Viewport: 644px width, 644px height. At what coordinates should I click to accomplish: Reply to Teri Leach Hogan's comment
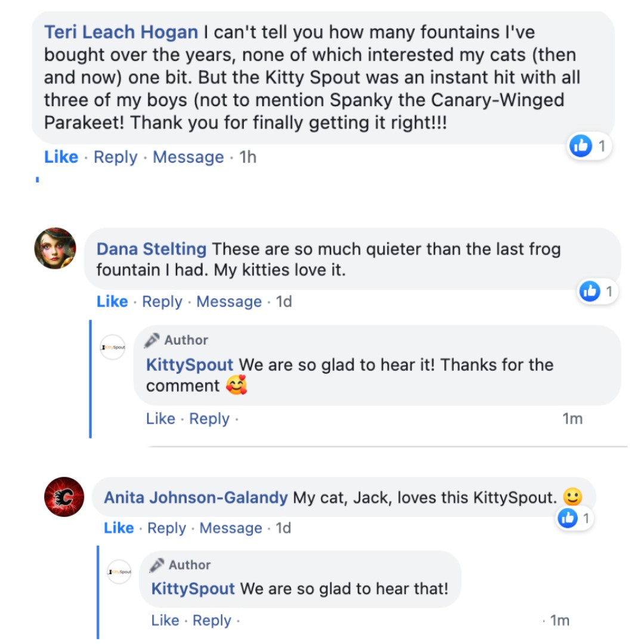[115, 157]
